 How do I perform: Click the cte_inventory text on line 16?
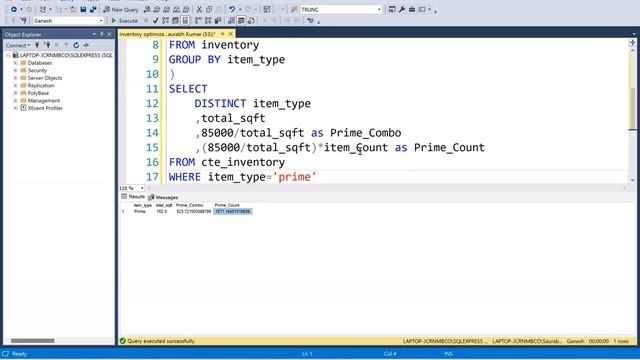tap(243, 162)
